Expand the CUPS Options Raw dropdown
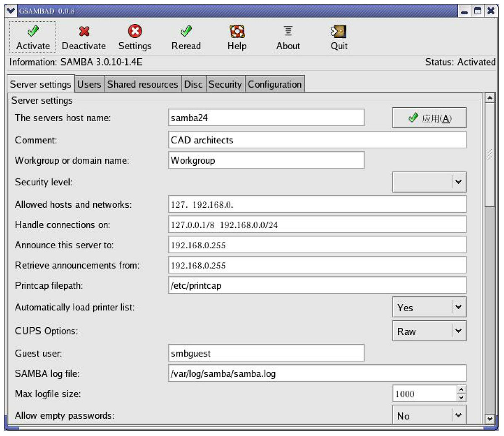Image resolution: width=504 pixels, height=436 pixels. click(458, 331)
